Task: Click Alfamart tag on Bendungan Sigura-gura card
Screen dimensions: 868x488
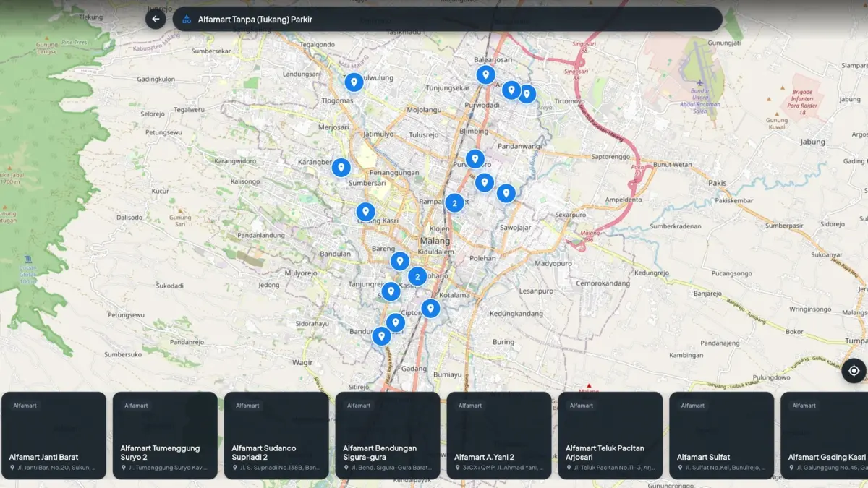Action: 359,406
